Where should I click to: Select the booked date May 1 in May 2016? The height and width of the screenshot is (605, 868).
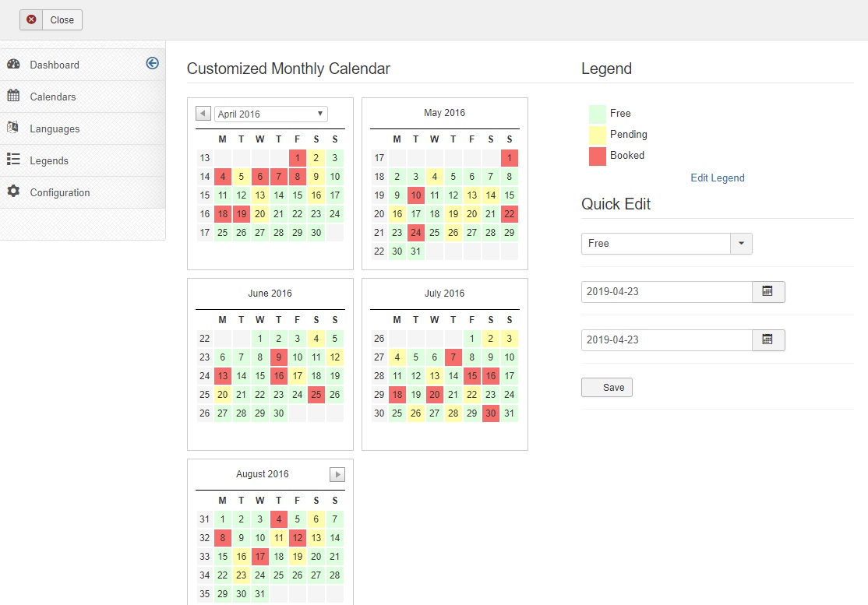click(x=509, y=157)
